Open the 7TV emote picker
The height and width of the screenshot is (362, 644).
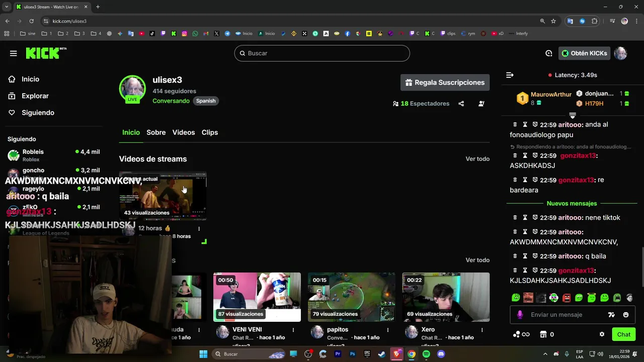(x=611, y=315)
